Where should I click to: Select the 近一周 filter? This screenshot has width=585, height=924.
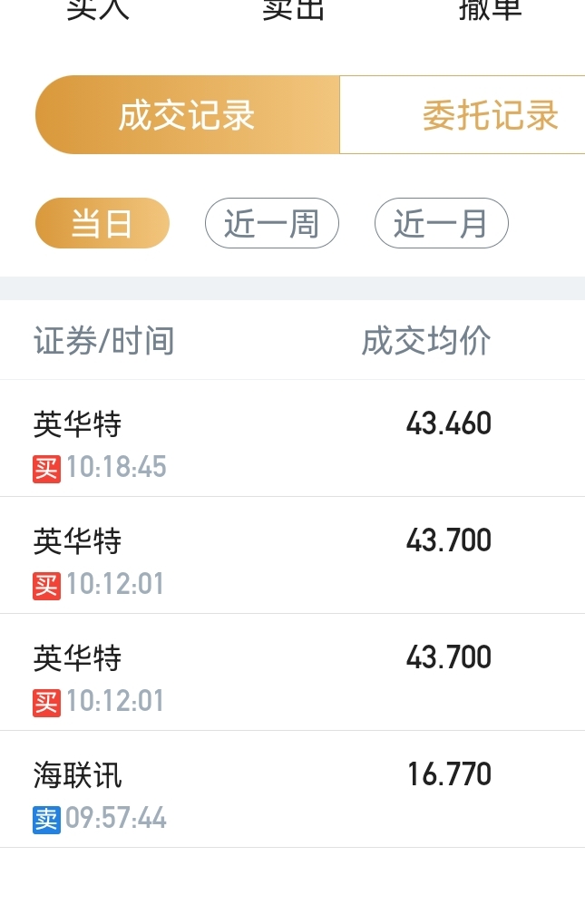click(x=271, y=223)
